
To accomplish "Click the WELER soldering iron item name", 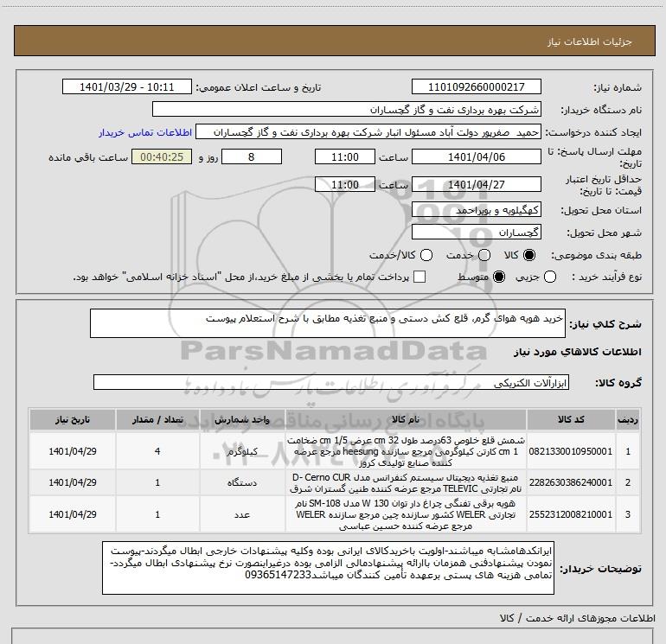I will point(406,514).
